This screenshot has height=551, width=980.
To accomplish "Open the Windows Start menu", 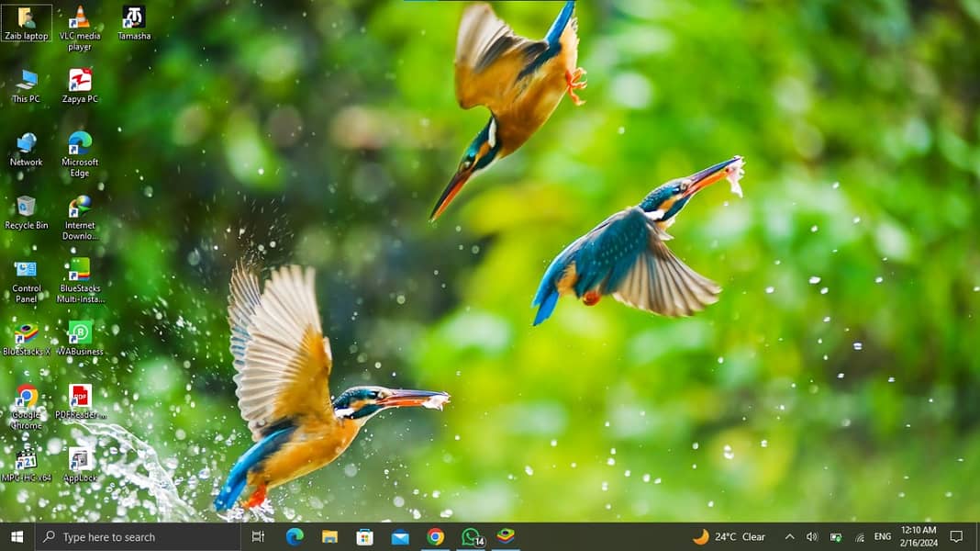I will pos(17,536).
